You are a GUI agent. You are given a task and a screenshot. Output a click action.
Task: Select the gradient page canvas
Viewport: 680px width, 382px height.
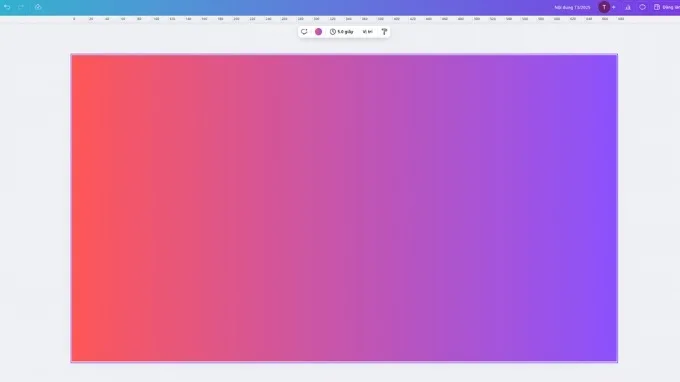pos(344,208)
